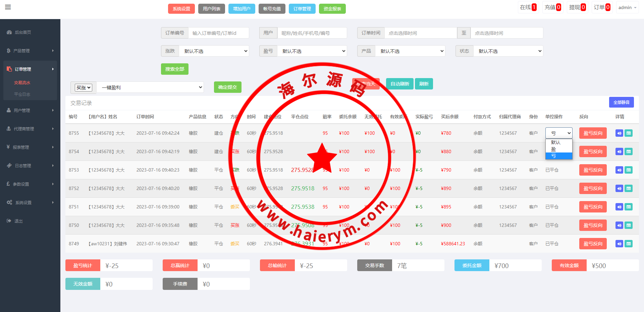The width and height of the screenshot is (644, 312).
Task: Click the 退出 logout icon
Action: [9, 221]
